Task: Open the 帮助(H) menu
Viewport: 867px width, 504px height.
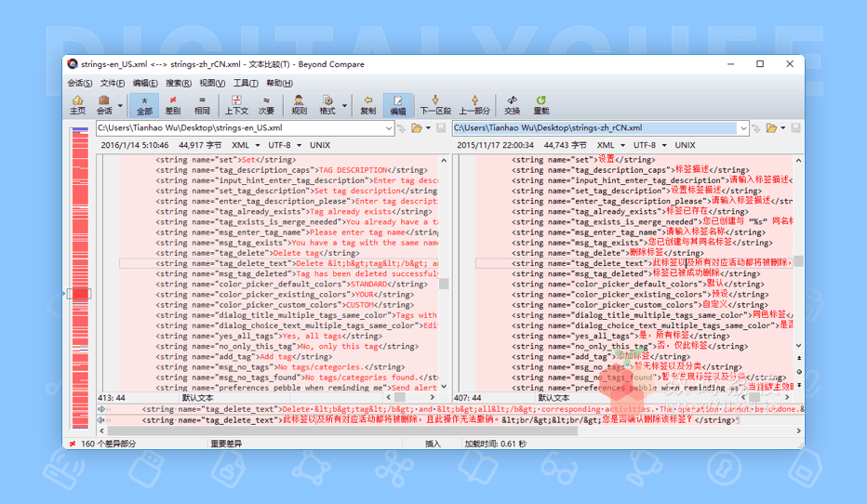Action: [x=279, y=83]
